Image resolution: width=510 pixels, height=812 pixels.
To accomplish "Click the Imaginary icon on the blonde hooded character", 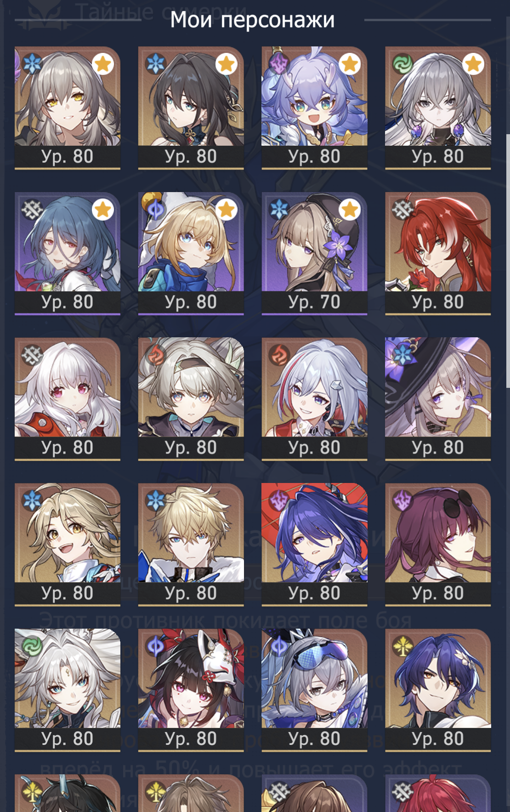I will [156, 210].
